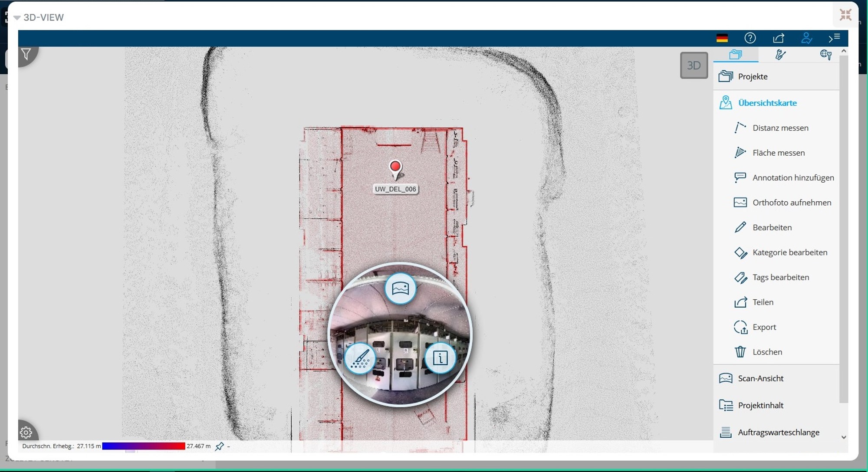The image size is (868, 472).
Task: Open Projektinhalt section
Action: tap(776, 405)
